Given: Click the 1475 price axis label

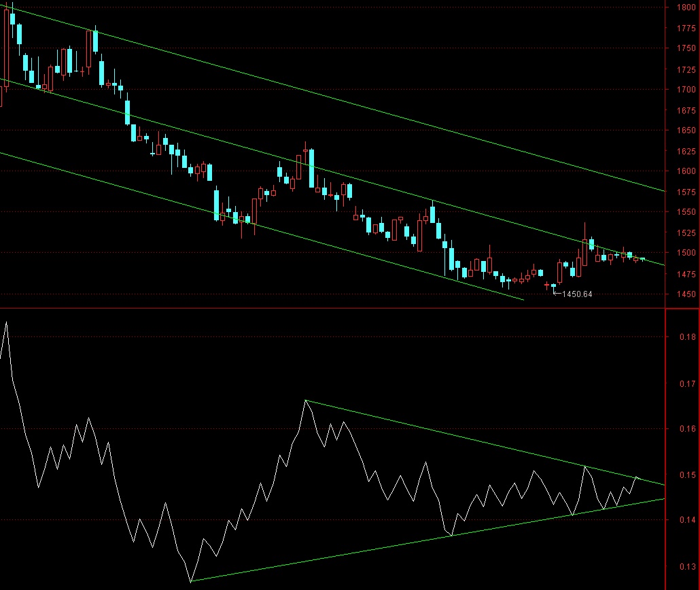Looking at the screenshot, I should 686,274.
